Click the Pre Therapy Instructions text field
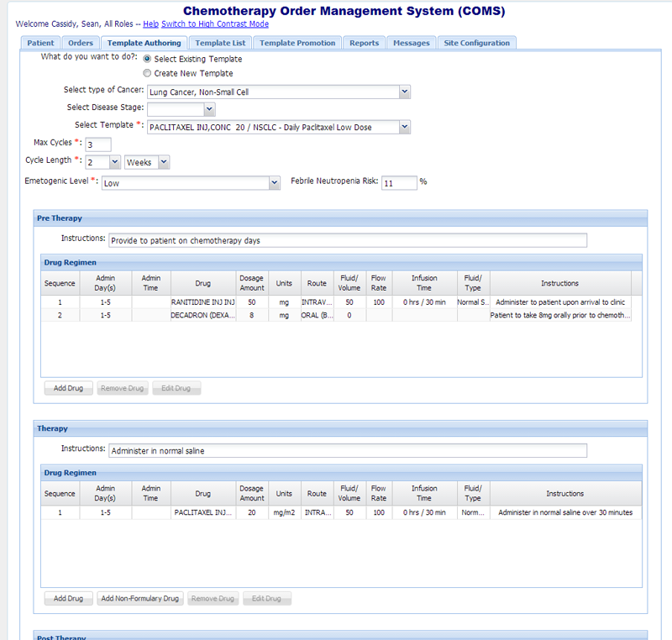The height and width of the screenshot is (640, 672). click(347, 240)
